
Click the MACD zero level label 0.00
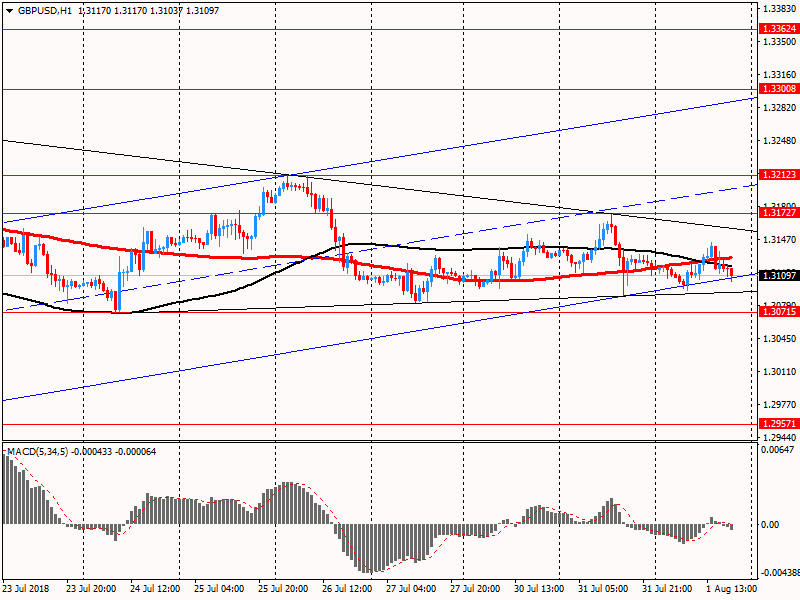tap(770, 525)
